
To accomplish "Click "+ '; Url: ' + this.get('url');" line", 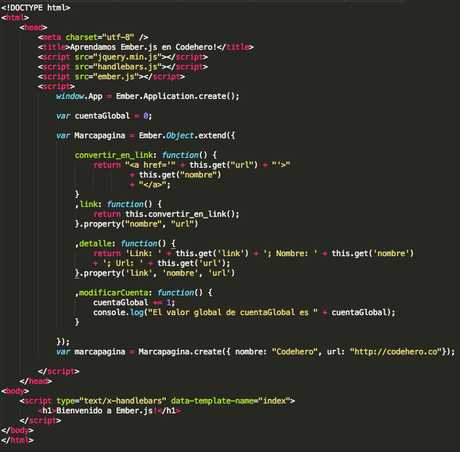I will coord(162,263).
